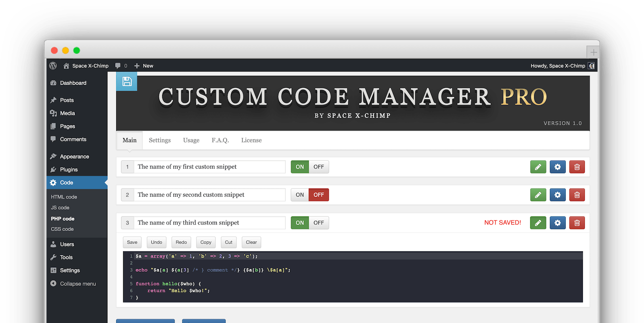Click the plus icon beside New in admin bar

[x=137, y=66]
